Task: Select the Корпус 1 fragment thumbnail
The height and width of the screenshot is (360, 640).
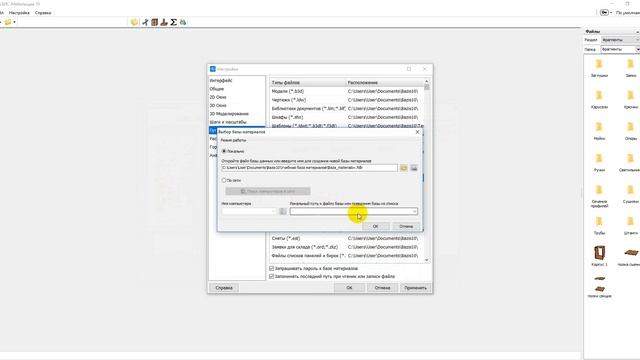Action: (599, 256)
